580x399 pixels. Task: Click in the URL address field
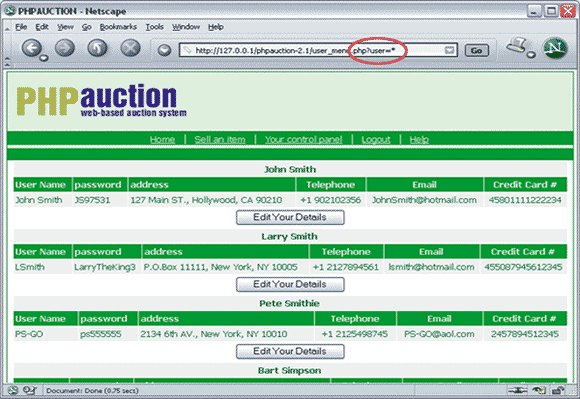point(317,50)
